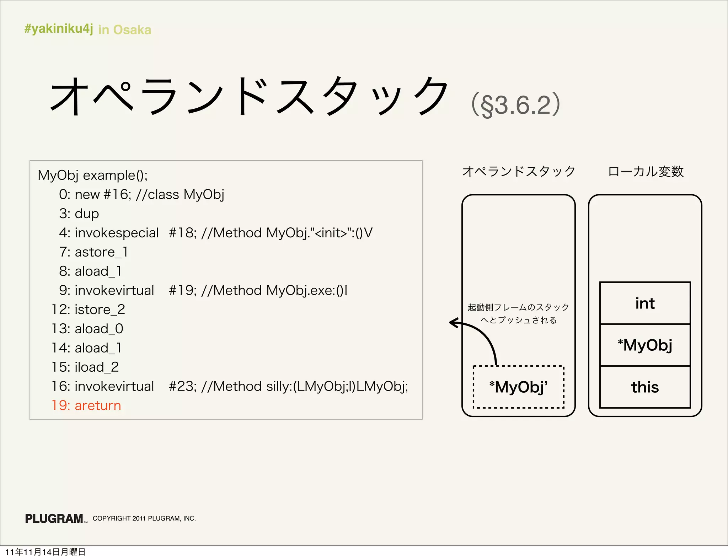Click the copyright 2011 PLUGRAM text

144,518
